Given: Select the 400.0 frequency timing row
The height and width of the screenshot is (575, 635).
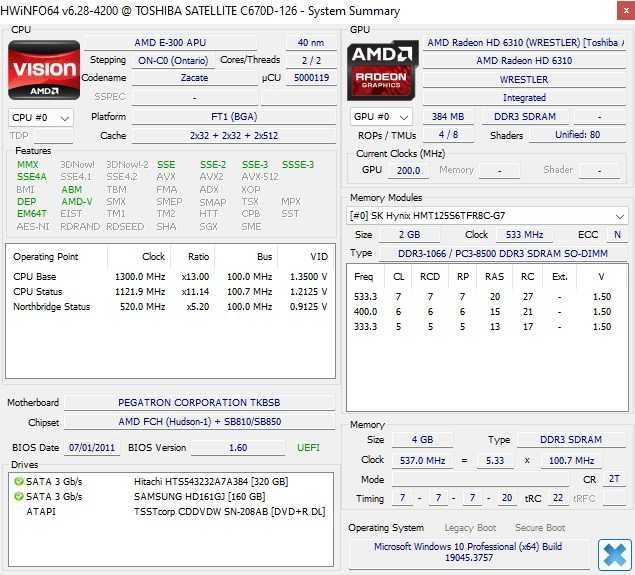Looking at the screenshot, I should point(485,312).
